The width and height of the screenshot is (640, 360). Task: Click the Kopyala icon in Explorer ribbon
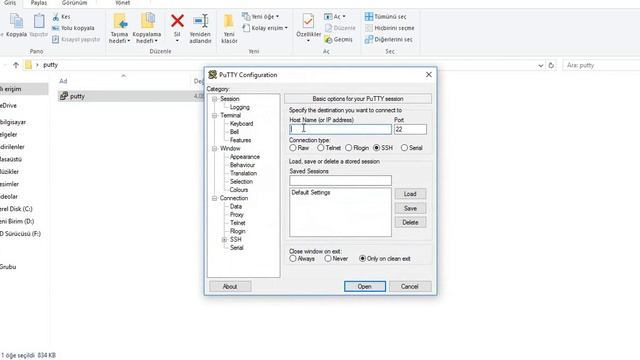[x=16, y=21]
